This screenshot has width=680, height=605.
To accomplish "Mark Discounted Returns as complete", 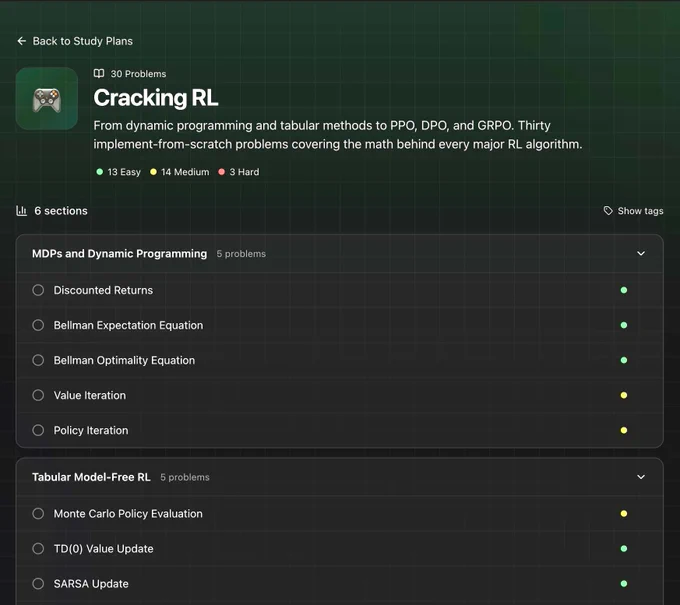I will point(38,290).
